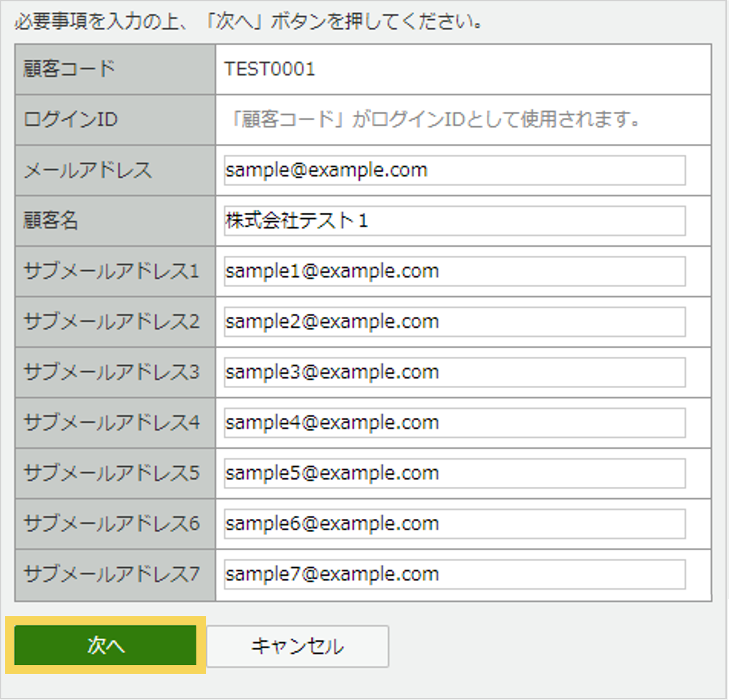This screenshot has width=729, height=700.
Task: Focus the サブメールアドレス7 text field
Action: (454, 574)
